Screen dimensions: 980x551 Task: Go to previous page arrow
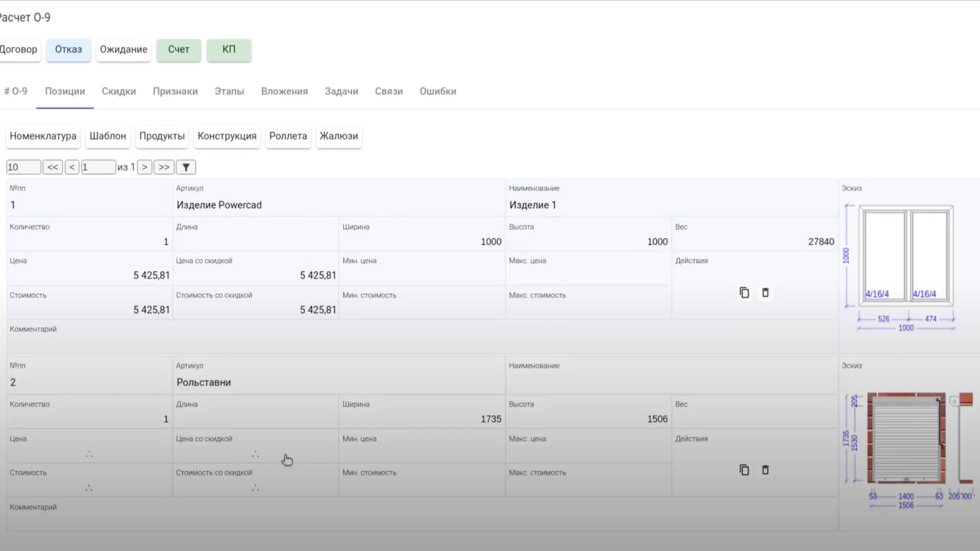click(x=72, y=167)
